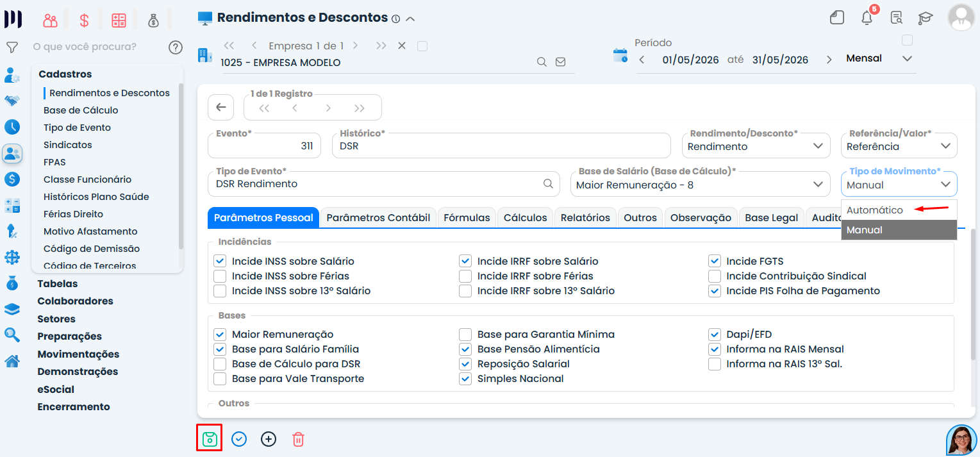980x457 pixels.
Task: Toggle Incide INSS sobre Férias checkbox
Action: pyautogui.click(x=220, y=276)
